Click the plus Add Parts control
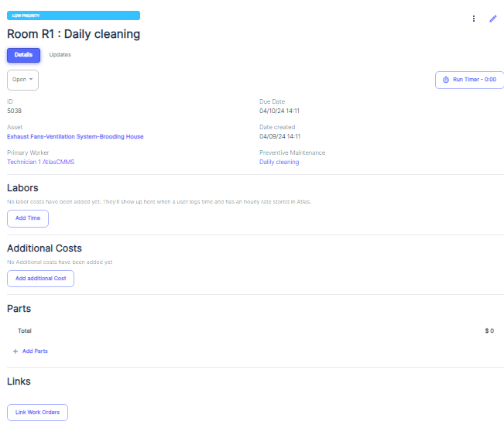The height and width of the screenshot is (435, 504). pos(31,351)
